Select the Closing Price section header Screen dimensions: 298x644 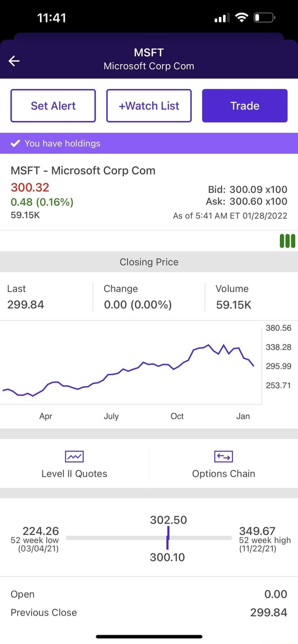(149, 262)
